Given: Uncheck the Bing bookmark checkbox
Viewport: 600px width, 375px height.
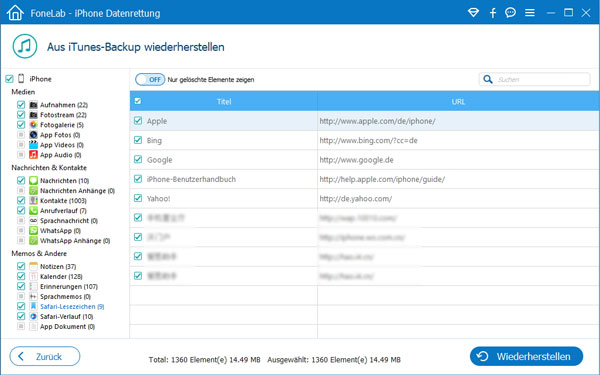Looking at the screenshot, I should [138, 140].
